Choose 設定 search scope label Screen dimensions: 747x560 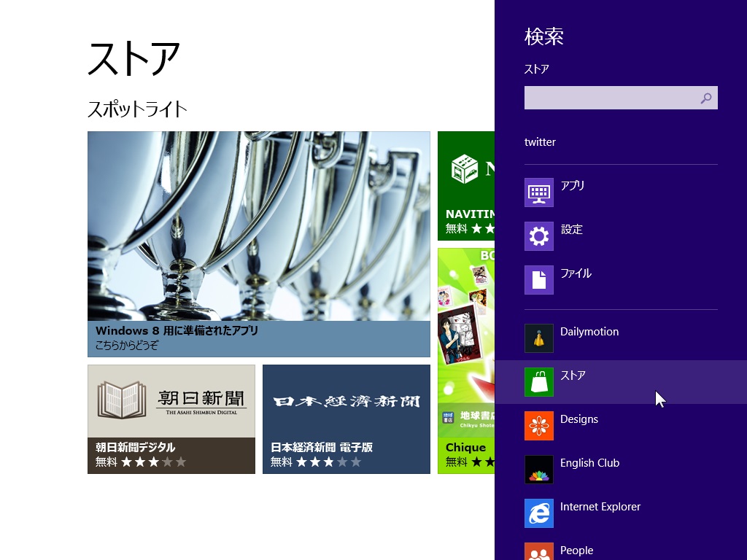(572, 229)
